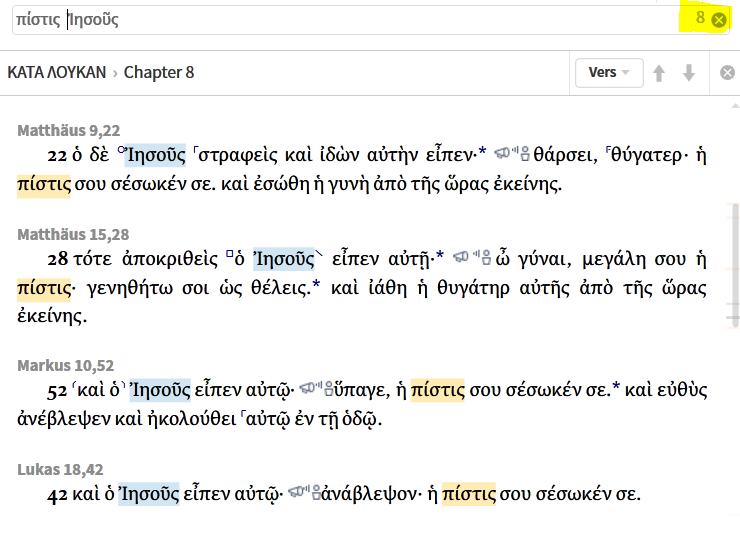Open the Vers dropdown
This screenshot has height=535, width=740.
click(x=609, y=73)
